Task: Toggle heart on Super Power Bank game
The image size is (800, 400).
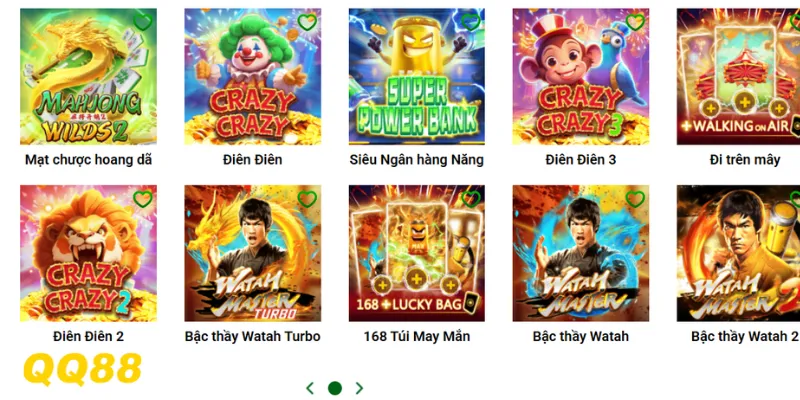Action: click(471, 22)
